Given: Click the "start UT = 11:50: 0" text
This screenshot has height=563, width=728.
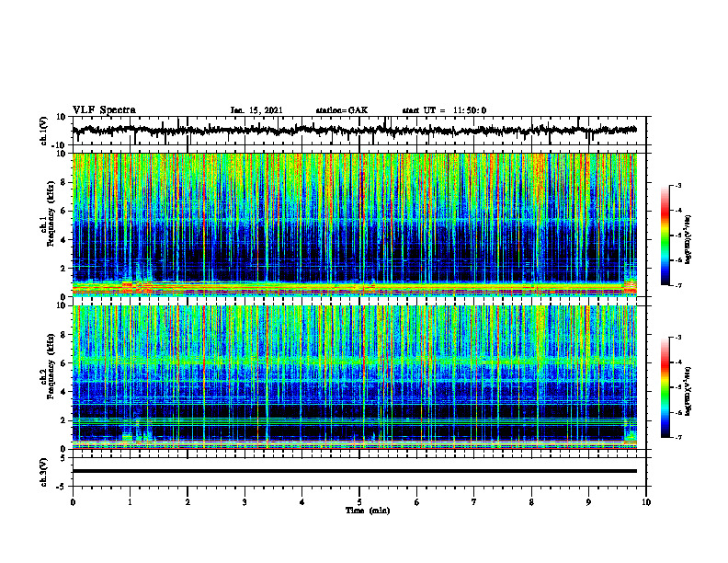Looking at the screenshot, I should tap(444, 110).
